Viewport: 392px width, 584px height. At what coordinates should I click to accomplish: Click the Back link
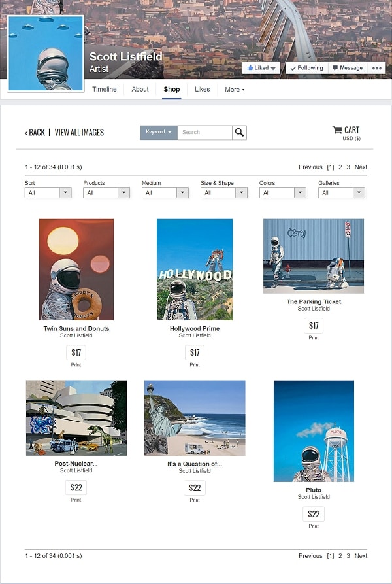coord(35,133)
